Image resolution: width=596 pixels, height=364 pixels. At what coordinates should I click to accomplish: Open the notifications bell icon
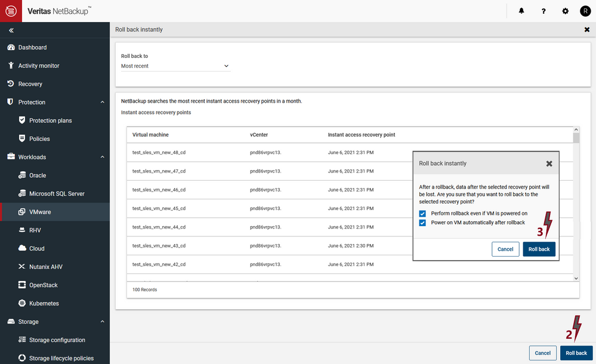pos(521,11)
